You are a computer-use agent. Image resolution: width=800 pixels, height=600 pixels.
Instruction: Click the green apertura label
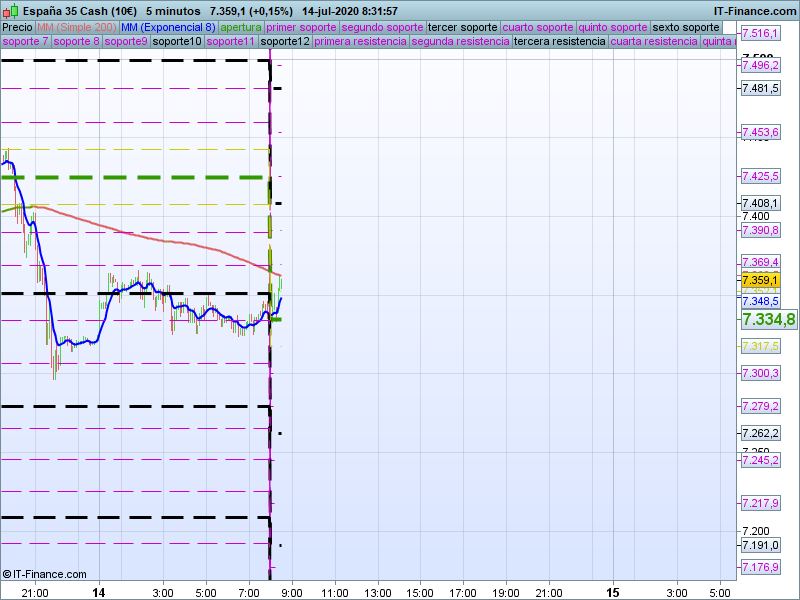241,28
